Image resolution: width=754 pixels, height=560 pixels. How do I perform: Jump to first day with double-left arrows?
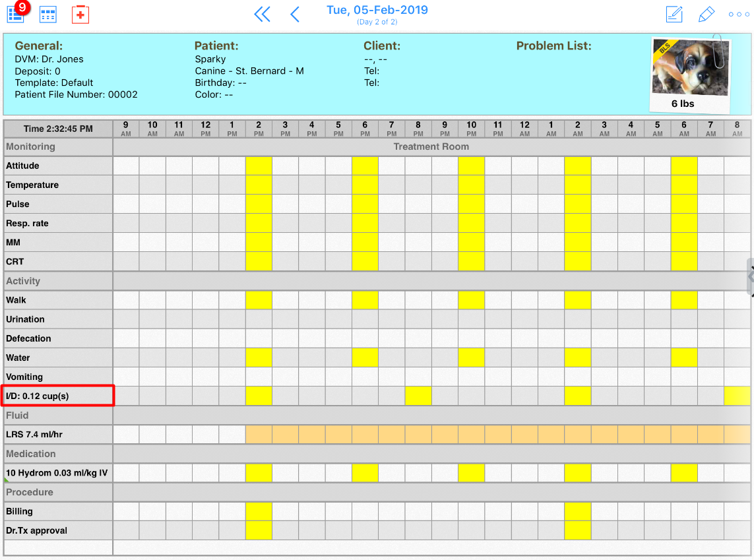(262, 15)
